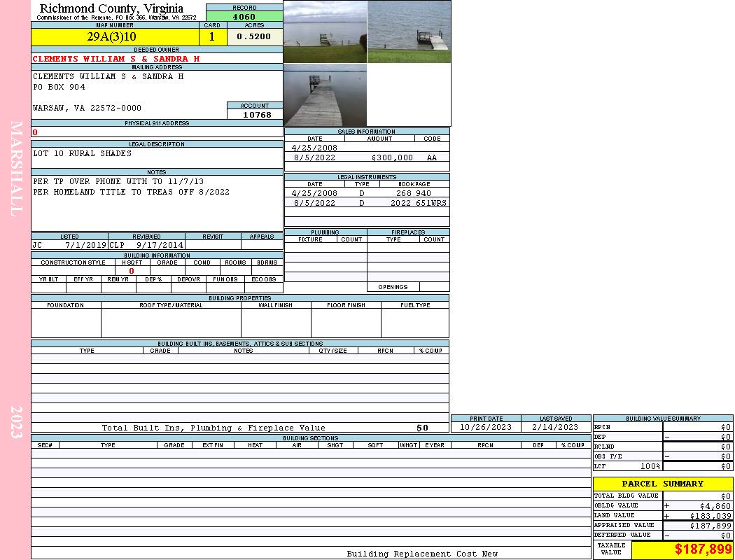Screen dimensions: 735x560
Task: Open the top-right boat dock photo
Action: click(x=409, y=31)
